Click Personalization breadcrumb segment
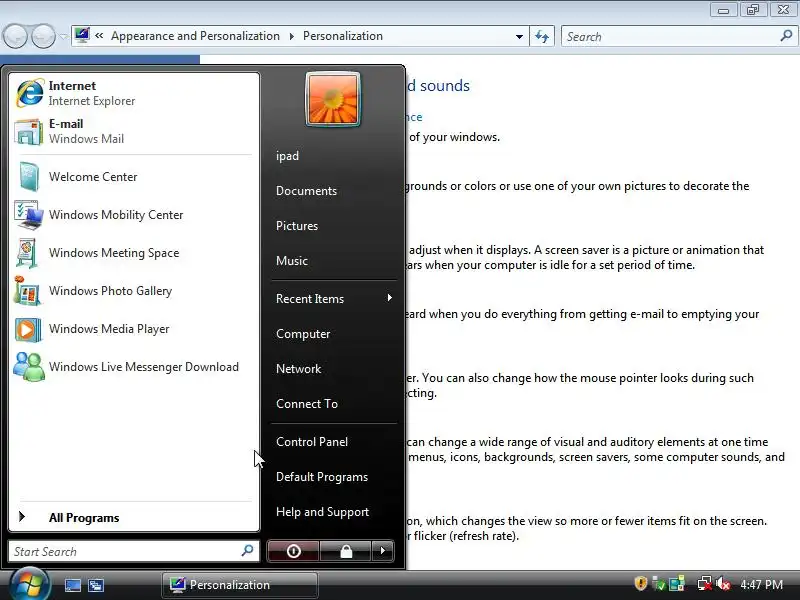800x600 pixels. [343, 36]
